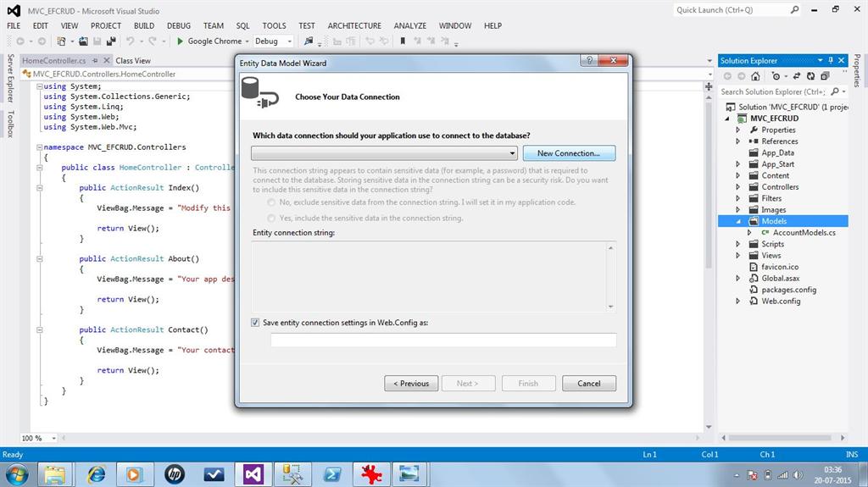868x487 pixels.
Task: Select the App_Data folder
Action: click(777, 152)
